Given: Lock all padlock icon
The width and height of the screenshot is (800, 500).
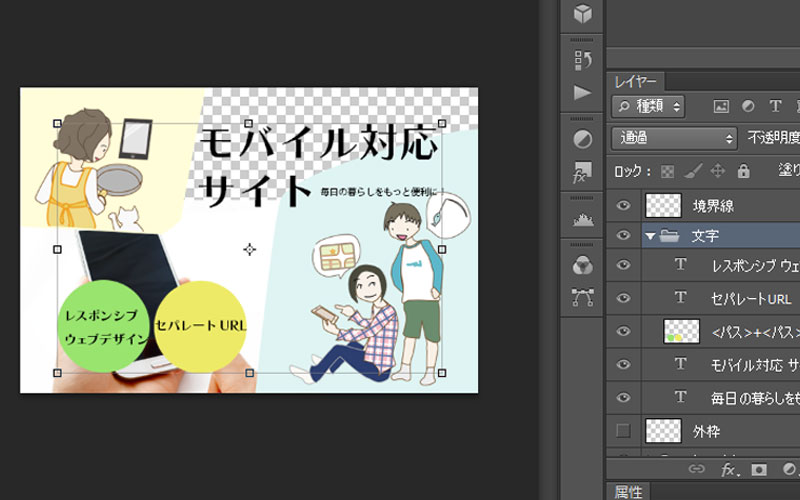Looking at the screenshot, I should click(x=743, y=170).
